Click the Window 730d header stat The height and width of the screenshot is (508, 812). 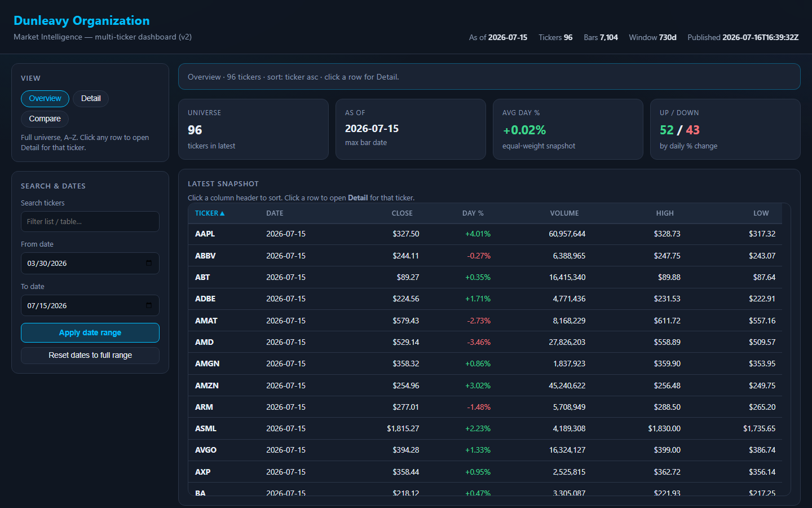point(652,37)
